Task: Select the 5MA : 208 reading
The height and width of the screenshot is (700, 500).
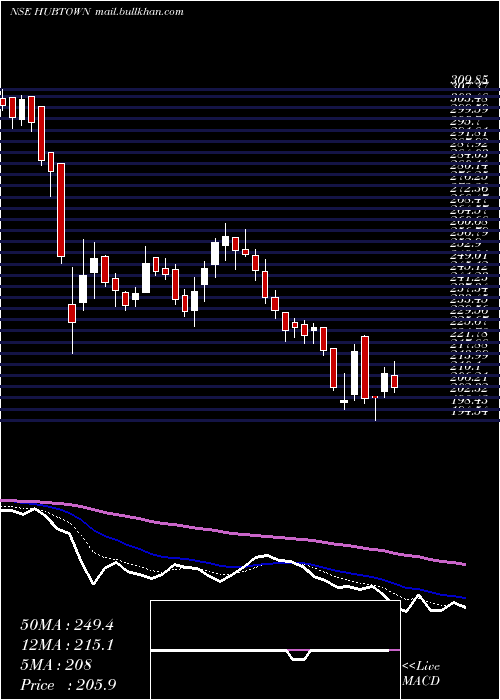Action: pos(56,665)
